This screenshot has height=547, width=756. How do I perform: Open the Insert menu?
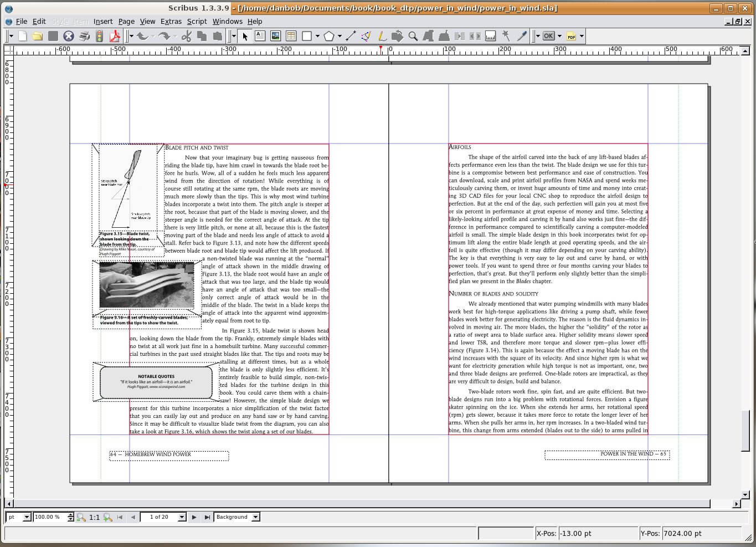(103, 21)
